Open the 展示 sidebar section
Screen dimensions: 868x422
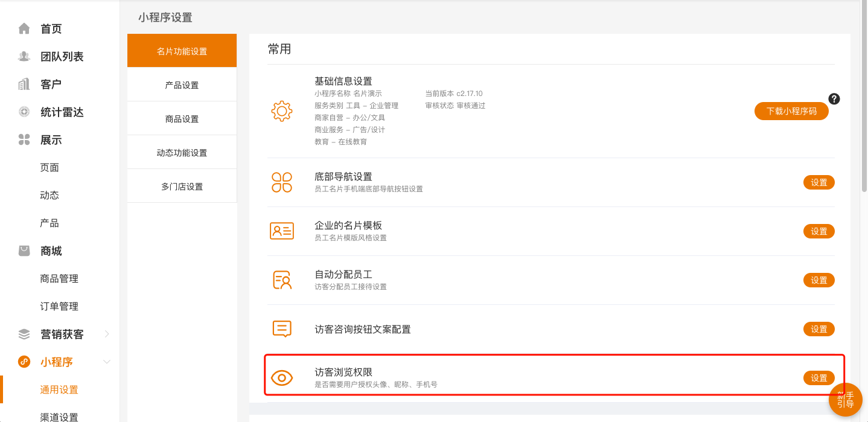click(51, 140)
